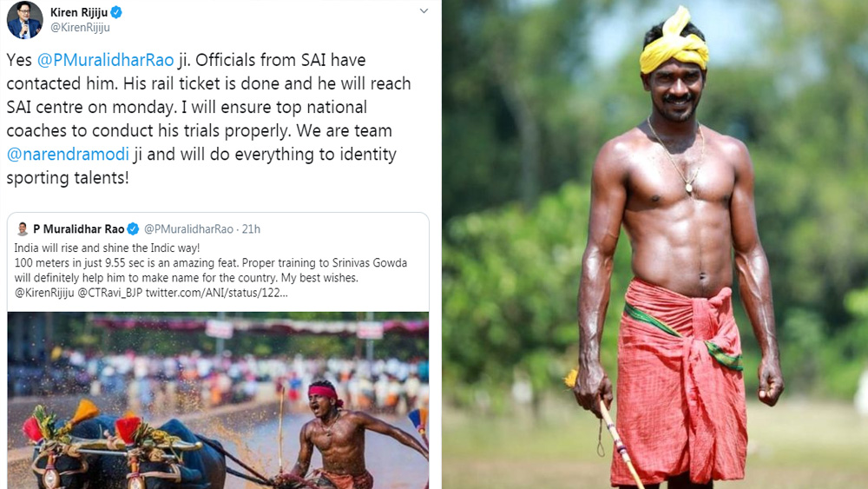This screenshot has height=489, width=868.
Task: Open the twitter.com/ANI/status link
Action: point(216,293)
